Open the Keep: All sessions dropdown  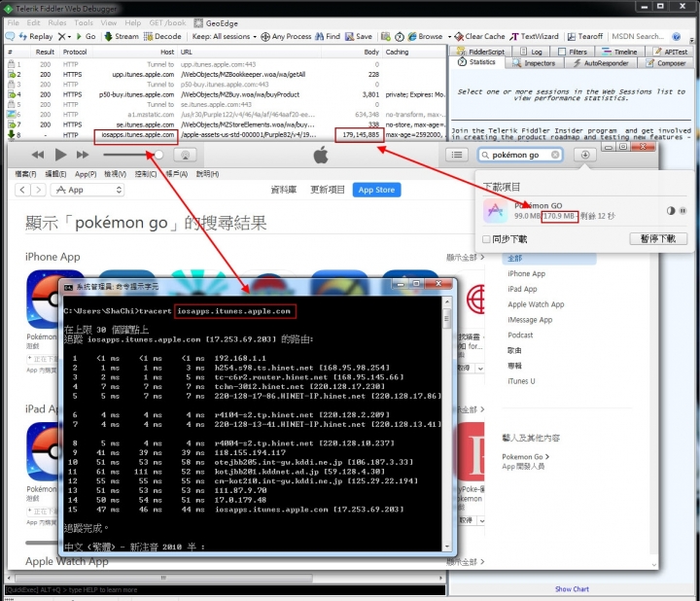(x=225, y=36)
